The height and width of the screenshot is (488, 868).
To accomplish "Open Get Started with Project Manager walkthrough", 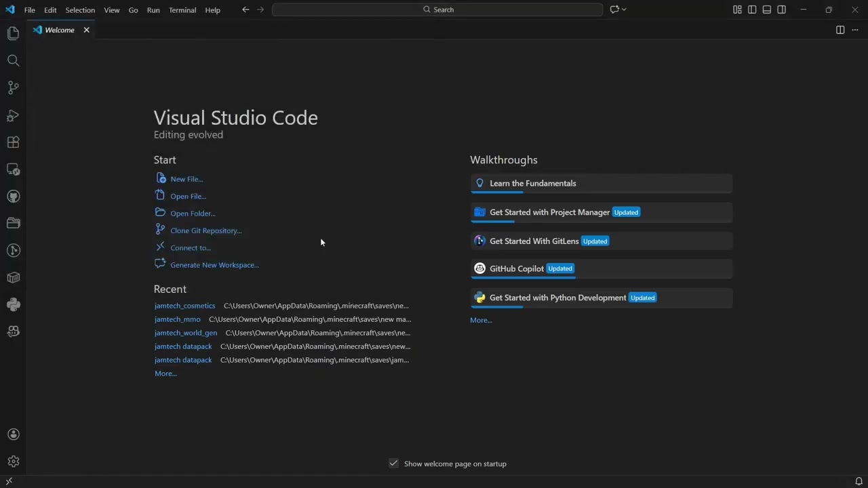I will click(601, 212).
